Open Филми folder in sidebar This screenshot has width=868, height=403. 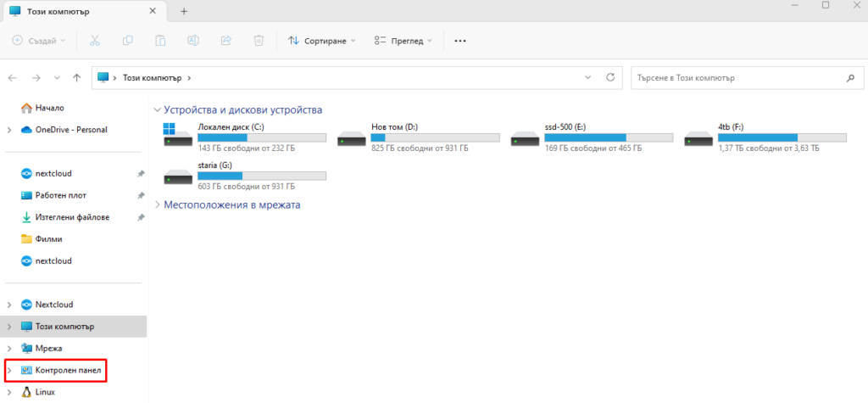tap(42, 239)
